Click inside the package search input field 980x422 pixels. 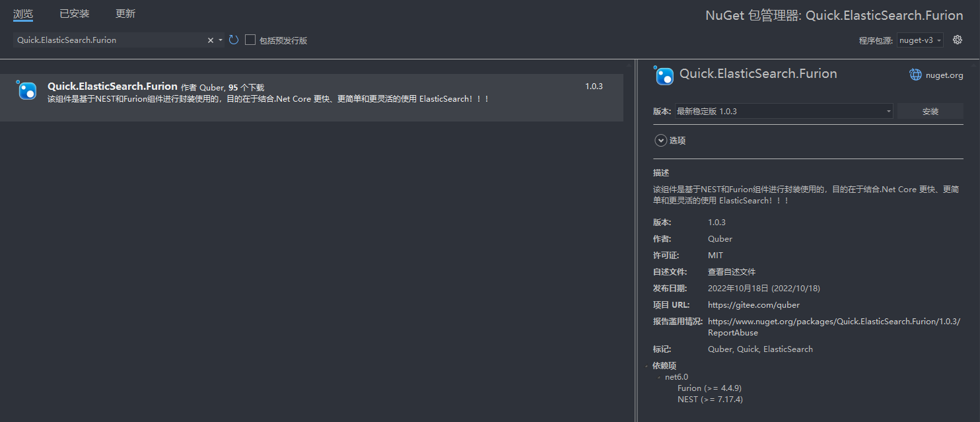pos(106,40)
